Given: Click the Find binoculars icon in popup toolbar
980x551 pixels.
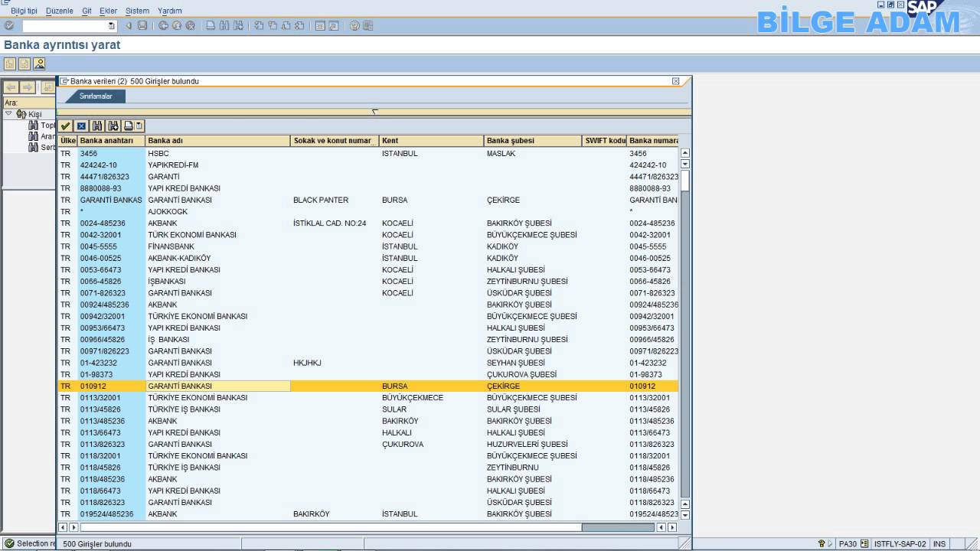Looking at the screenshot, I should [97, 126].
